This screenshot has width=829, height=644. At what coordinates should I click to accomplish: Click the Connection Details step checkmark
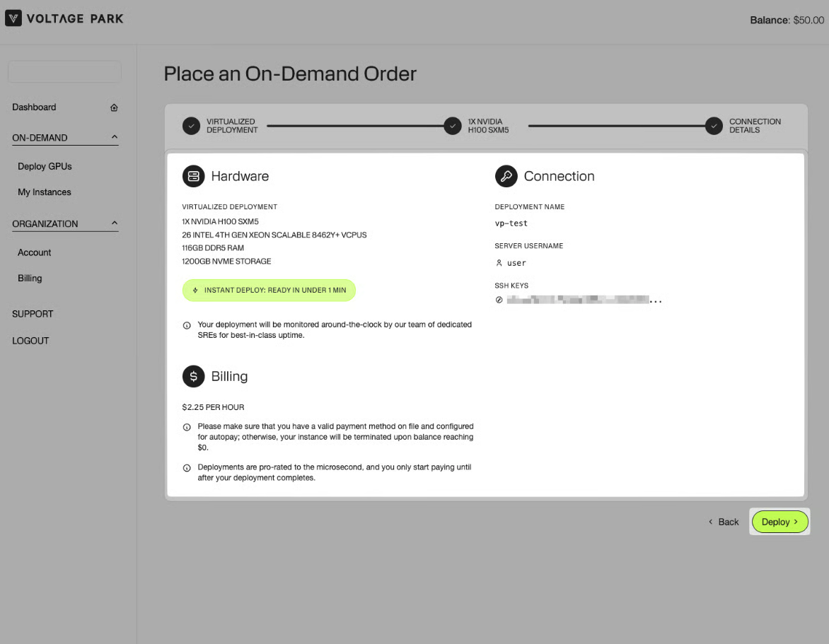[x=714, y=126]
